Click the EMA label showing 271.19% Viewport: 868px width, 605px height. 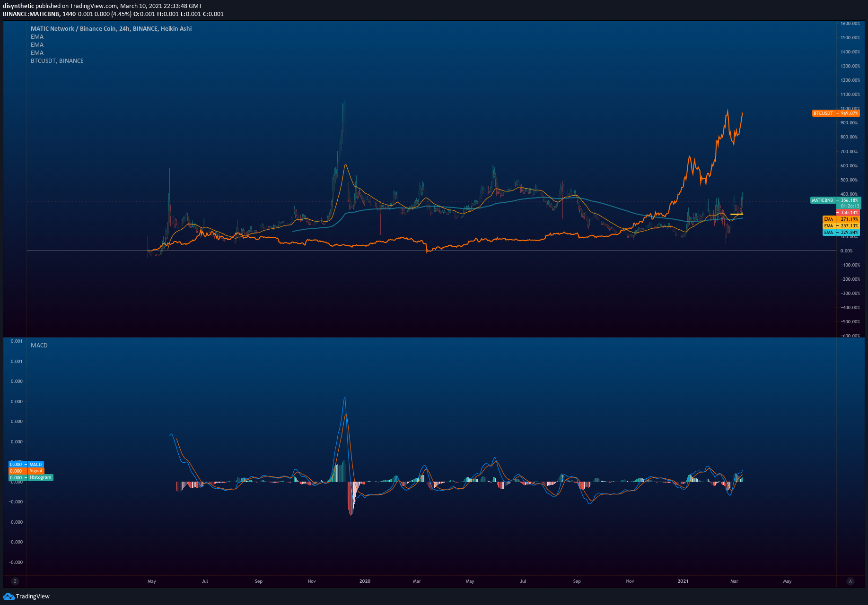(x=841, y=219)
